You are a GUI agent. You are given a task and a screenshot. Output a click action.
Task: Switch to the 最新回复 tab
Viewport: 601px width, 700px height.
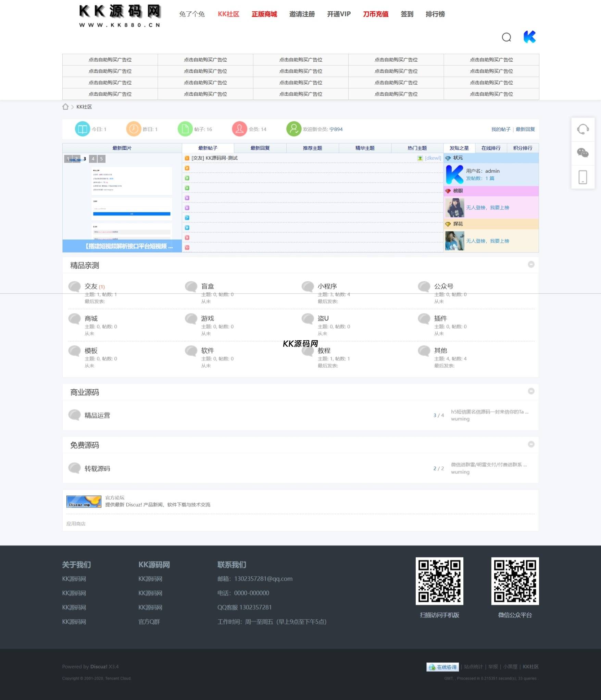click(x=260, y=148)
